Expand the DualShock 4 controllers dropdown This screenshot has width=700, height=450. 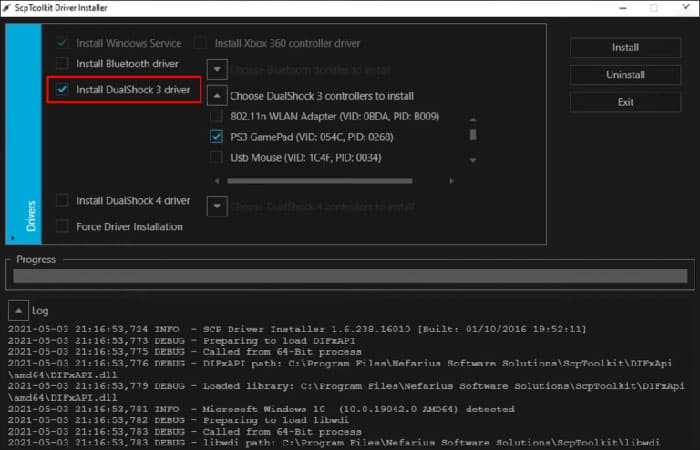point(217,206)
